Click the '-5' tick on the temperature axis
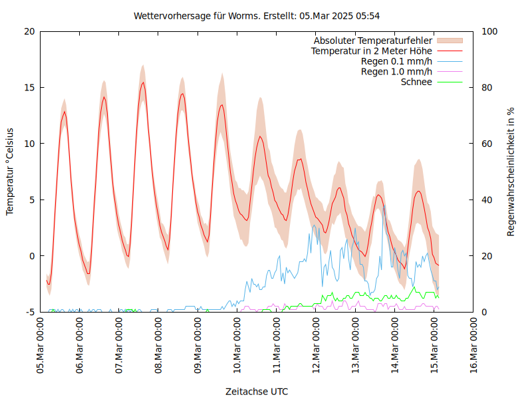 coord(30,312)
